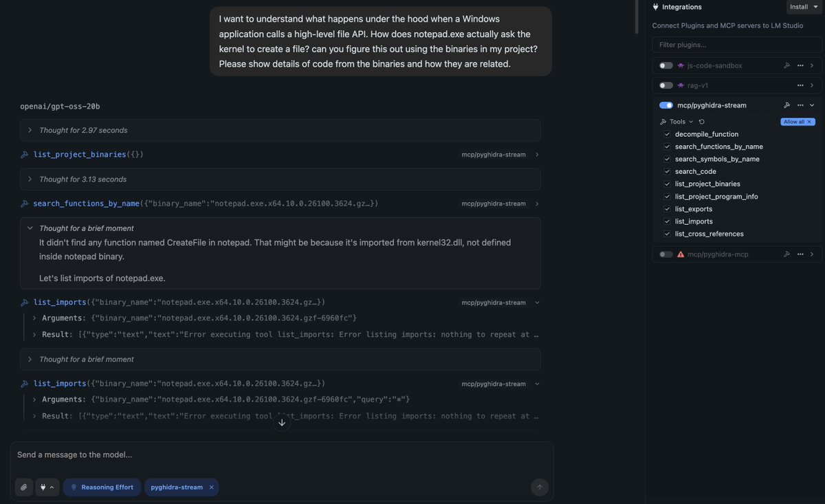Open the three-dot menu for js-code-sandbox

[x=800, y=65]
